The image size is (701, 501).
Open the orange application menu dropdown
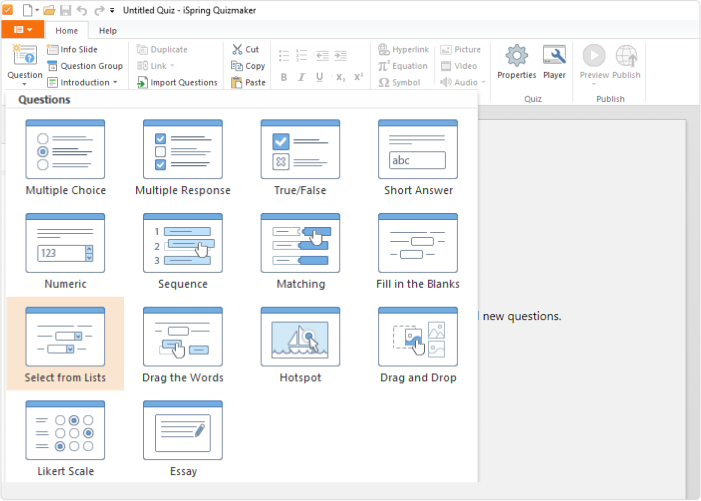point(23,30)
